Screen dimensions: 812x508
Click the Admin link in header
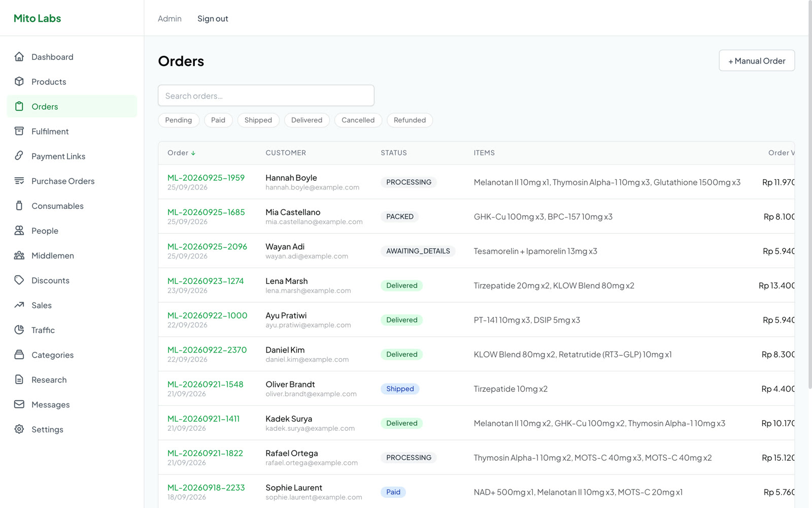[170, 19]
